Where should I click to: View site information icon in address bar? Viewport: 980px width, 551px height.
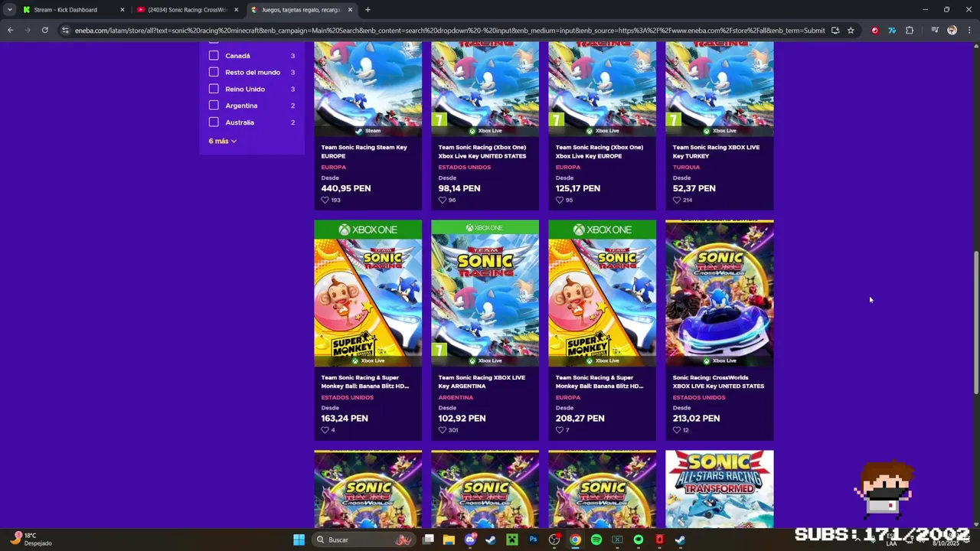pyautogui.click(x=66, y=31)
